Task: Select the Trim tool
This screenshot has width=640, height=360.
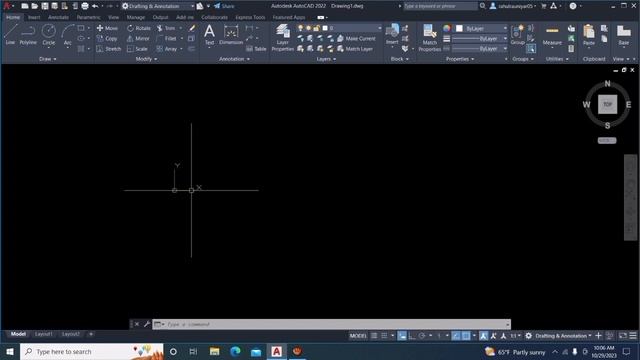Action: pyautogui.click(x=166, y=28)
